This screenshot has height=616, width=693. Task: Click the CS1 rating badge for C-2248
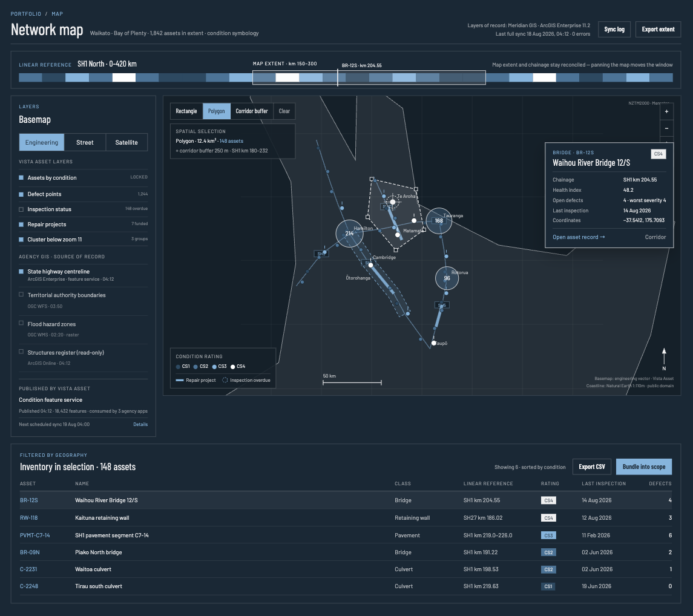click(548, 586)
